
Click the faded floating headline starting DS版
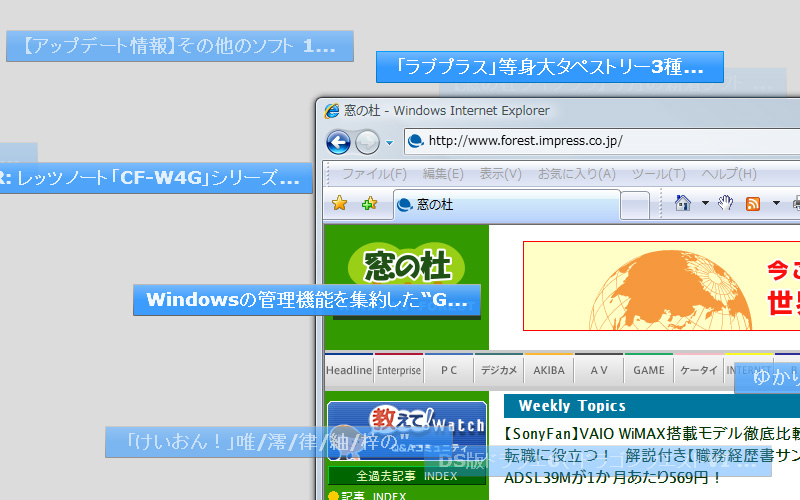point(597,461)
